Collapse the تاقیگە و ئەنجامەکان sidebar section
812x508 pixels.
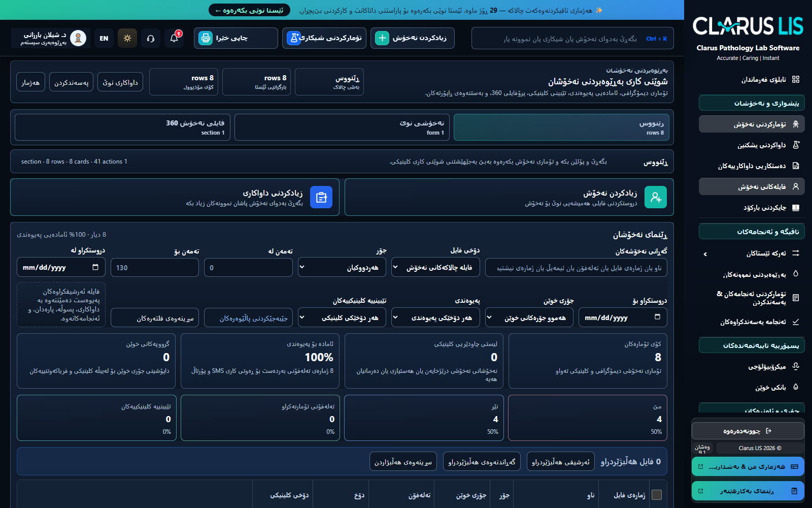pos(752,232)
